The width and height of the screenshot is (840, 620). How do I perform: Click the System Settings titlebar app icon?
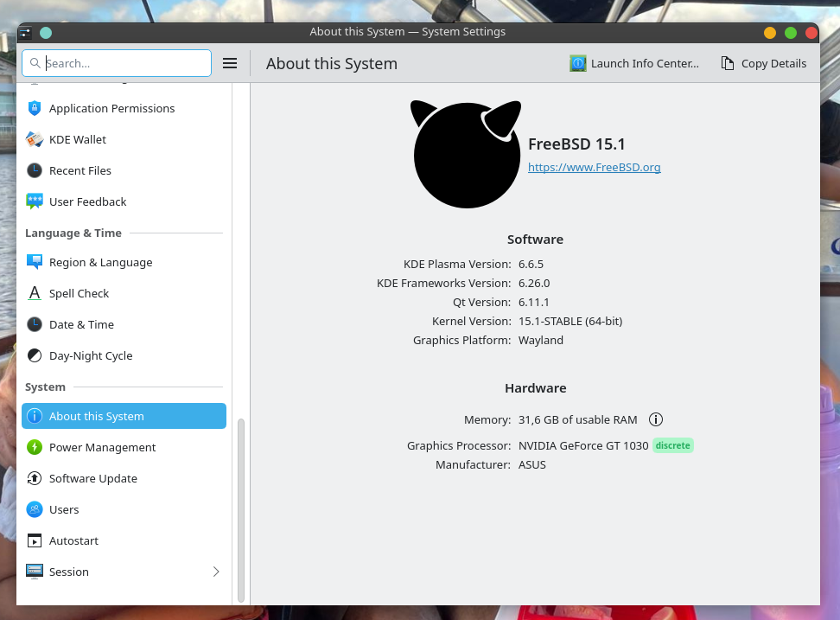pyautogui.click(x=25, y=33)
